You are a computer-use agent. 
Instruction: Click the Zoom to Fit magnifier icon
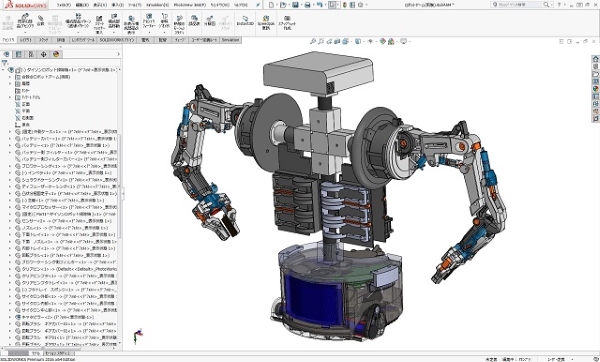coord(313,41)
